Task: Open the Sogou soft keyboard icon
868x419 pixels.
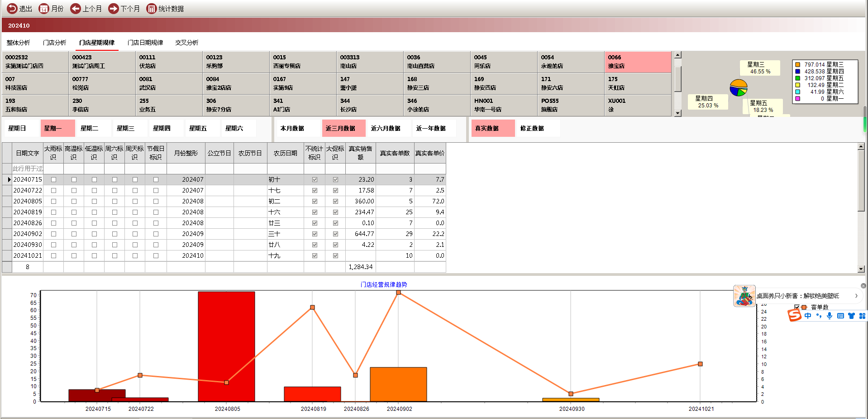Action: tap(840, 316)
